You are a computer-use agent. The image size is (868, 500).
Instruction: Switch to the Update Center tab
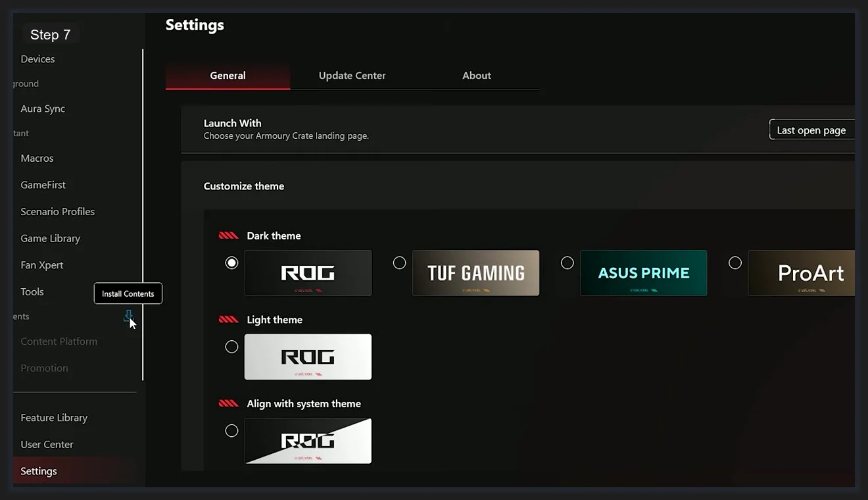tap(352, 75)
